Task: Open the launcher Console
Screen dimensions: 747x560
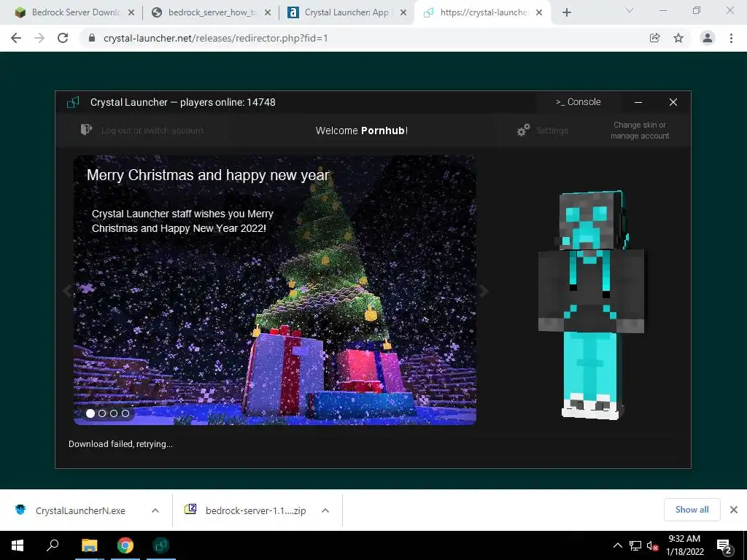Action: (578, 102)
